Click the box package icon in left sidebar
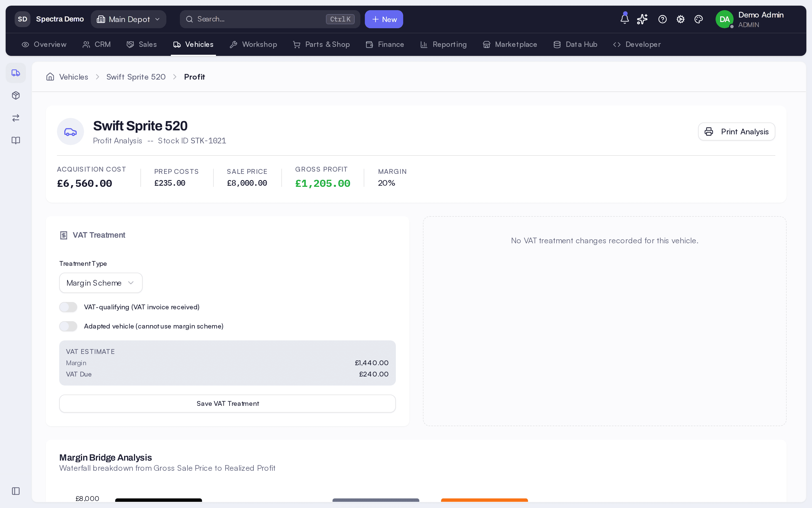Viewport: 812px width, 508px height. tap(16, 95)
